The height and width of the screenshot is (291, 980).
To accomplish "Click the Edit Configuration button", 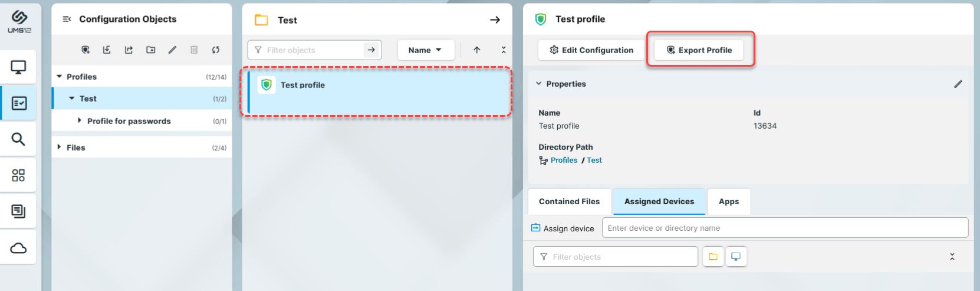I will pyautogui.click(x=591, y=50).
